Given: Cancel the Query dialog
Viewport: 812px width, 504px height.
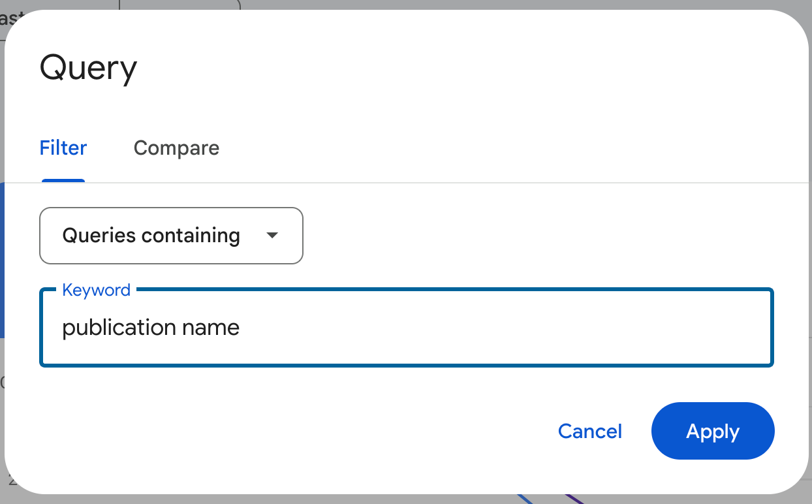Looking at the screenshot, I should coord(590,432).
